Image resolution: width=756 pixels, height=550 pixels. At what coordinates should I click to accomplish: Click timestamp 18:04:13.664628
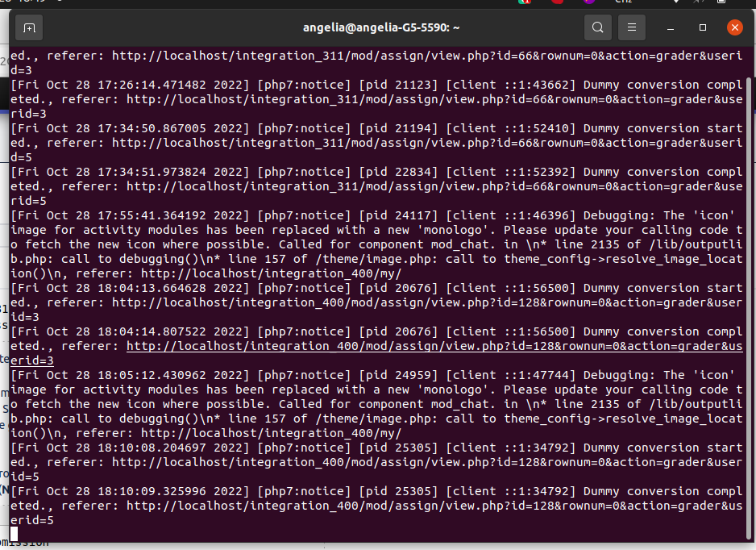(x=152, y=288)
